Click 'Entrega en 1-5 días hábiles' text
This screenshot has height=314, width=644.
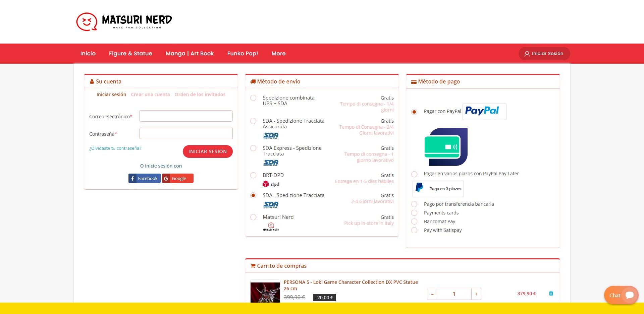click(364, 181)
